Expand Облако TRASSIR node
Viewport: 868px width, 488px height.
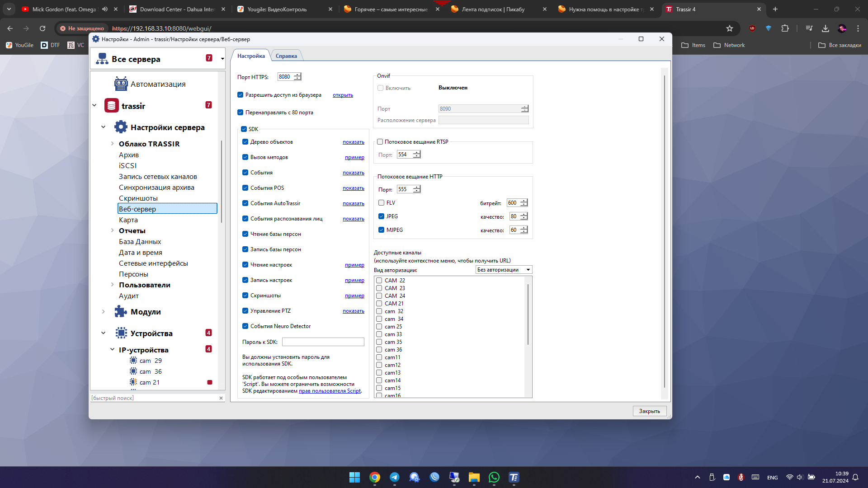(x=112, y=144)
